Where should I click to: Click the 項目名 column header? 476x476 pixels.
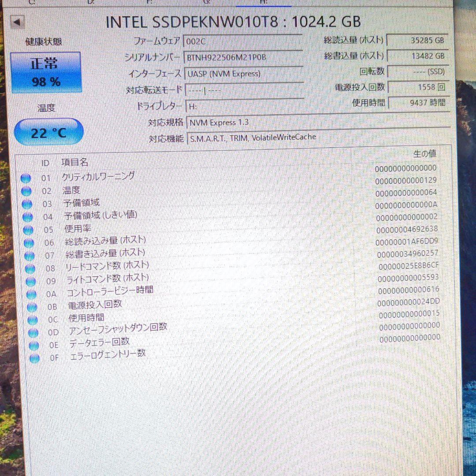74,162
